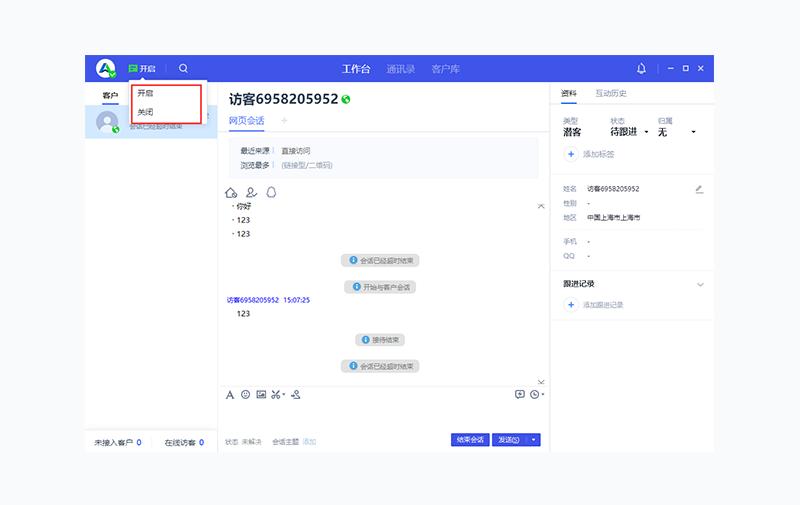
Task: Click the 添加跟进记录 label text
Action: 603,305
